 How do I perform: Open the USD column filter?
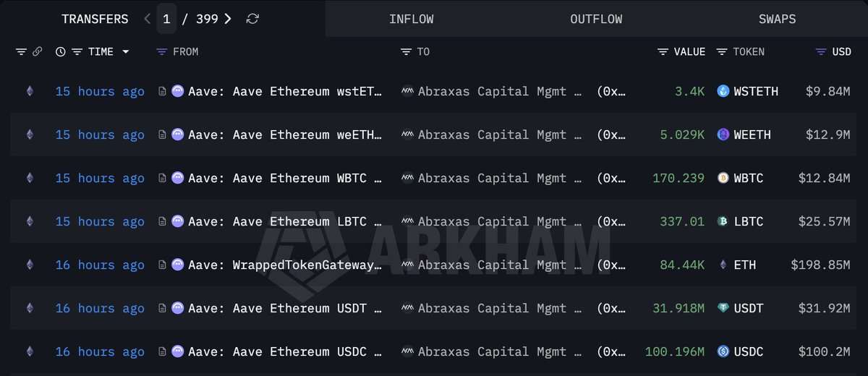coord(821,52)
